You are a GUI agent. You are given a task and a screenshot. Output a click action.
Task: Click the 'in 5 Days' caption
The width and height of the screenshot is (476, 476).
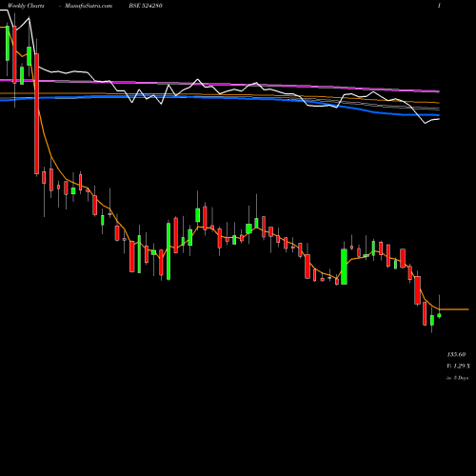458,378
